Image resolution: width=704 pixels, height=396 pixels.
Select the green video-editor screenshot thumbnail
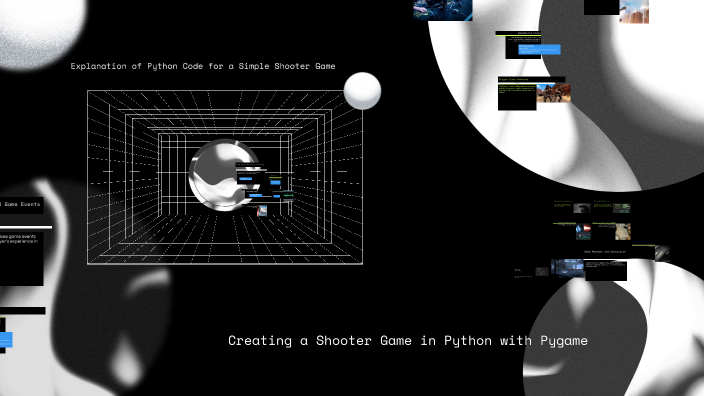622,208
